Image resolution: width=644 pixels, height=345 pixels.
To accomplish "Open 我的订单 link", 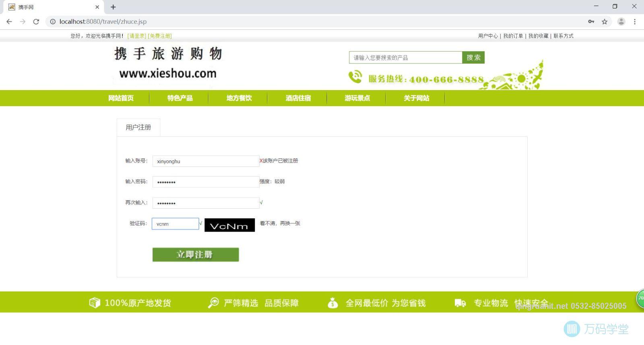I will click(513, 36).
